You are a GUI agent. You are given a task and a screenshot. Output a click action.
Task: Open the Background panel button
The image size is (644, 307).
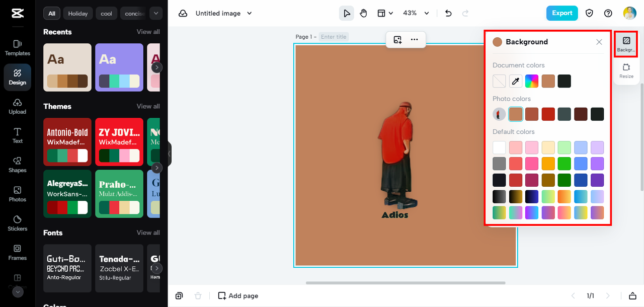[x=626, y=44]
